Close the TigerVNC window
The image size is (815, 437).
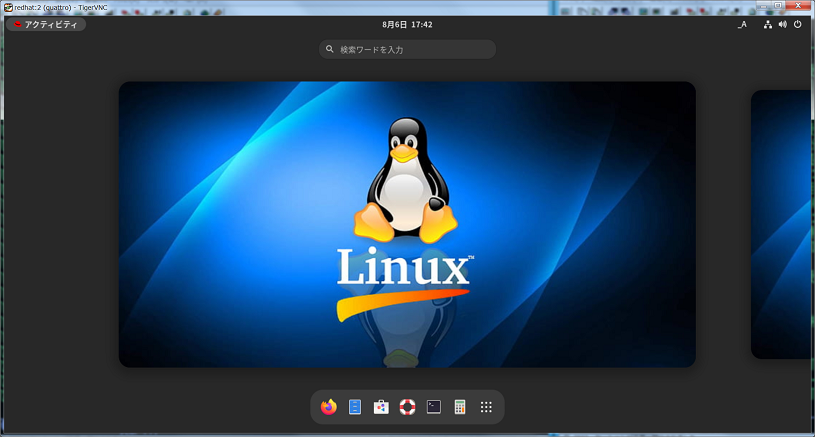tap(798, 5)
